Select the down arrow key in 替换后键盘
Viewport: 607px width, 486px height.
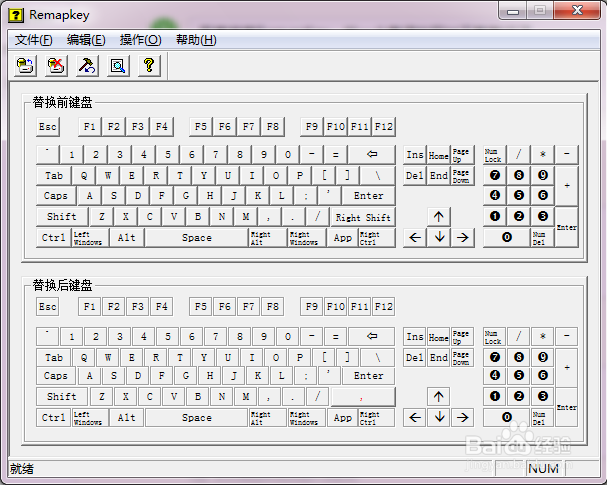(x=439, y=417)
